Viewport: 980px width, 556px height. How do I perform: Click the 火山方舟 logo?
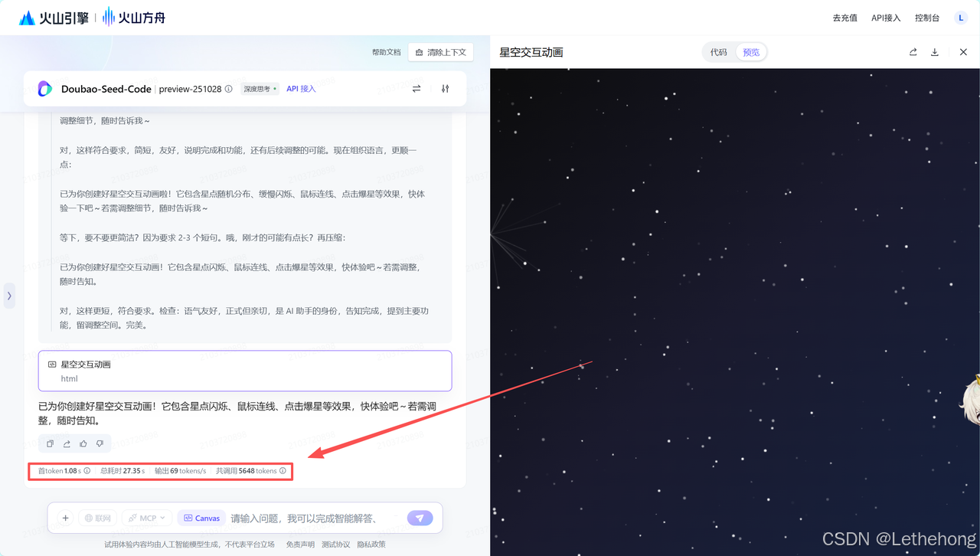(136, 17)
